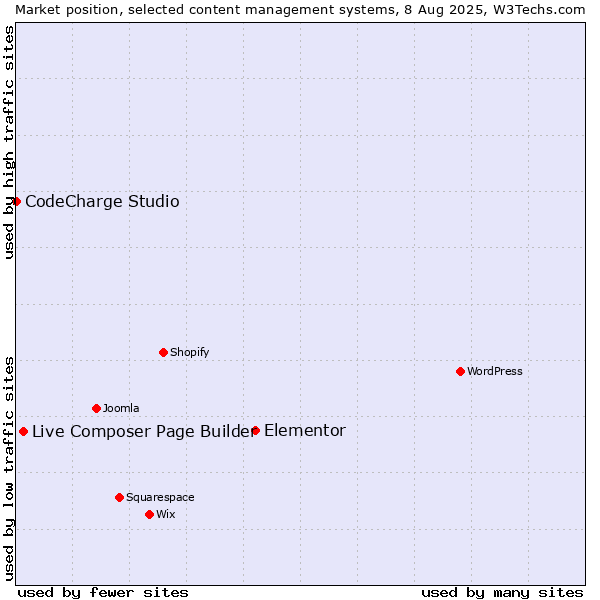Click the red Joomla data point
Viewport: 600px width, 600px height.
pyautogui.click(x=96, y=408)
